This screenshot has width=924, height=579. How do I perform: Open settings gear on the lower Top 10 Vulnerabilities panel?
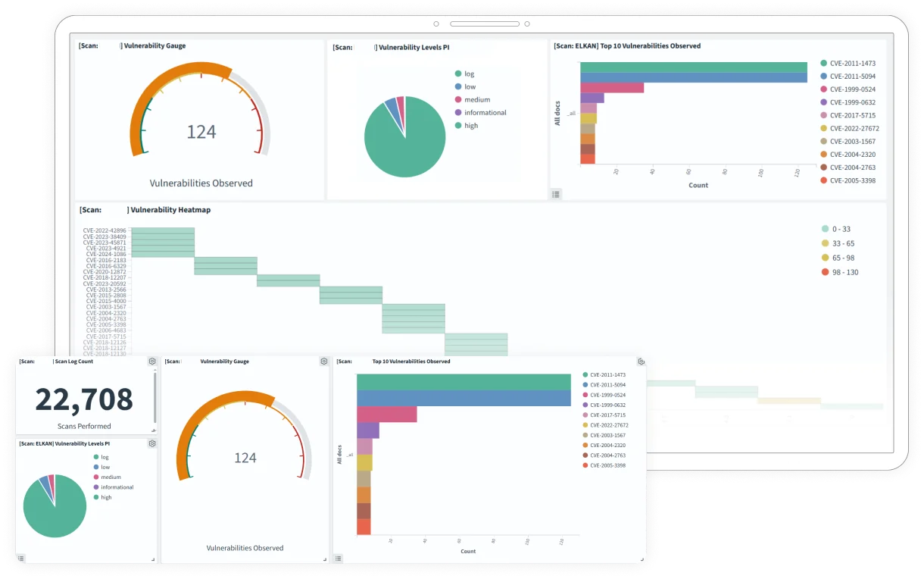[641, 361]
